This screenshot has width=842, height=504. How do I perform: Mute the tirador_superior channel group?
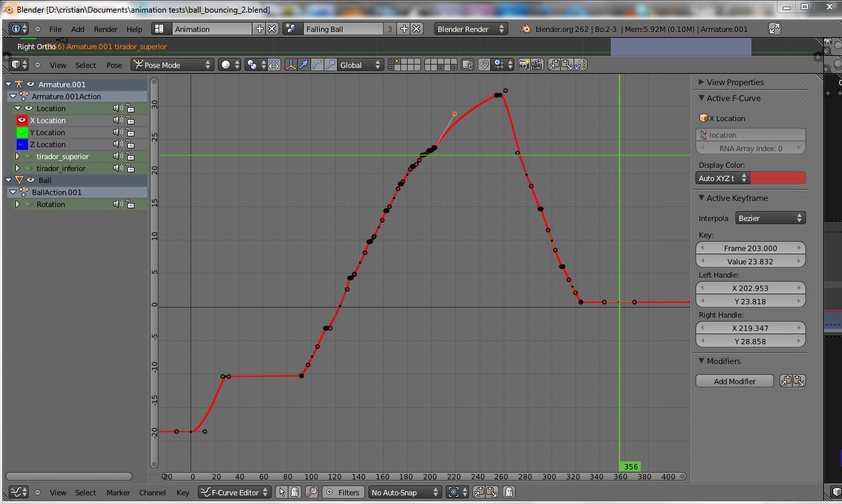118,156
